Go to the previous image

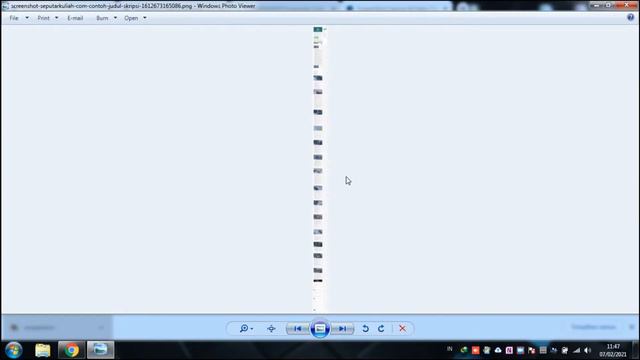click(x=298, y=329)
